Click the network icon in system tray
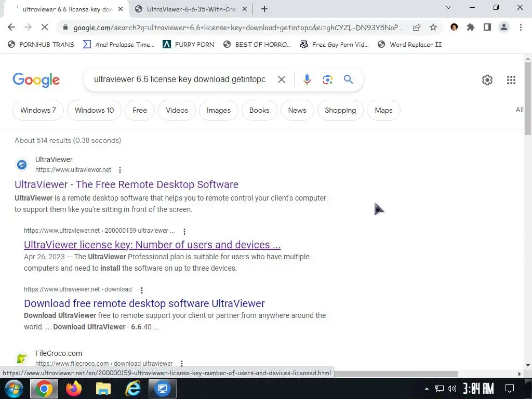This screenshot has width=532, height=399. pos(440,389)
